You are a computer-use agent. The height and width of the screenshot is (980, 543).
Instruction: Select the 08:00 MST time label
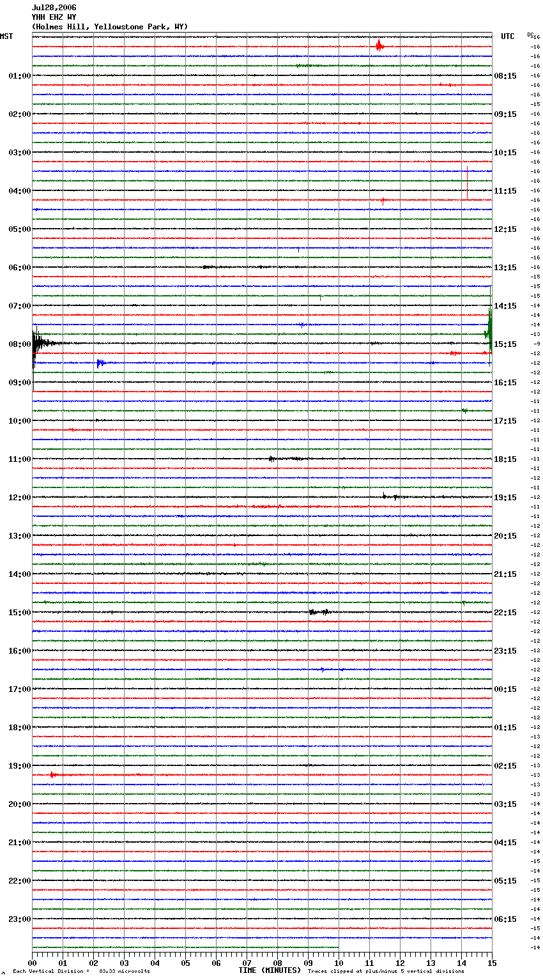pos(20,344)
